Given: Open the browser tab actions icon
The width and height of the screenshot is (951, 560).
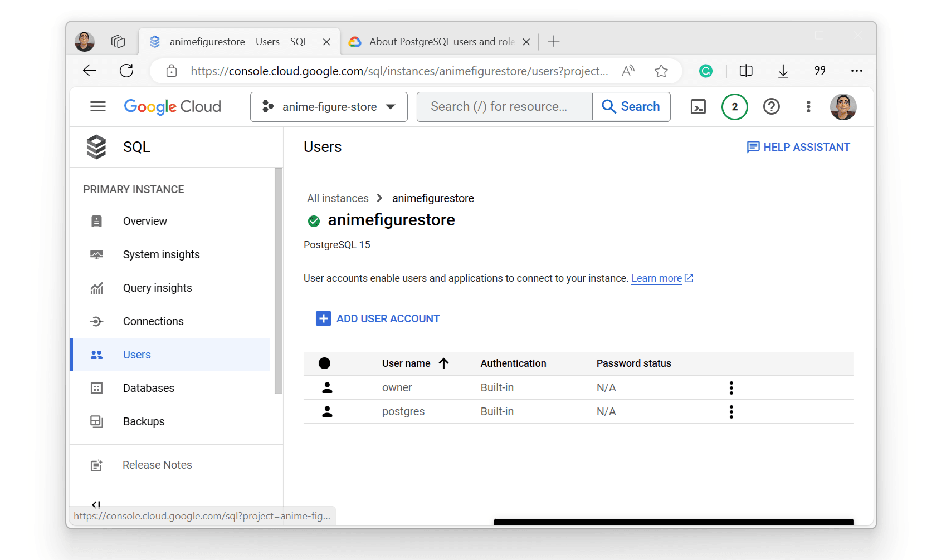Looking at the screenshot, I should click(118, 41).
